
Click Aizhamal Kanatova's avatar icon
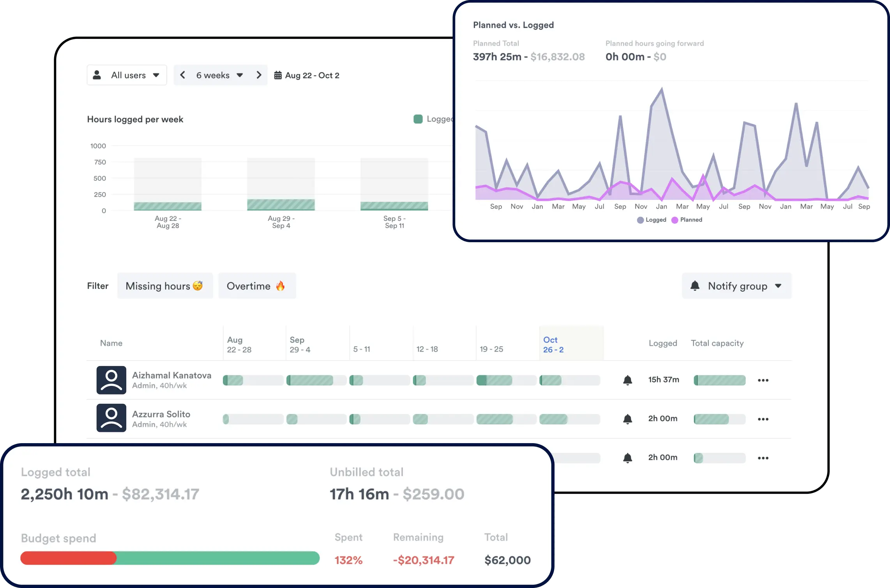click(x=111, y=380)
